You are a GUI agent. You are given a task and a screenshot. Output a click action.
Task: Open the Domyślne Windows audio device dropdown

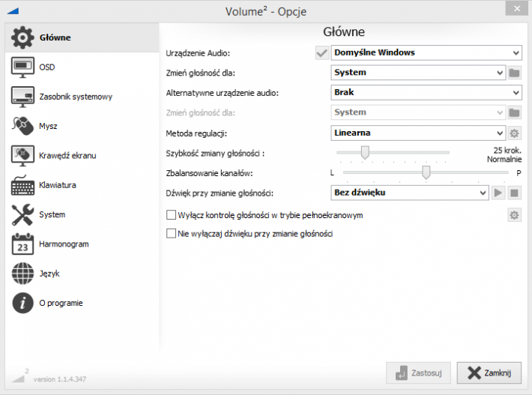426,53
